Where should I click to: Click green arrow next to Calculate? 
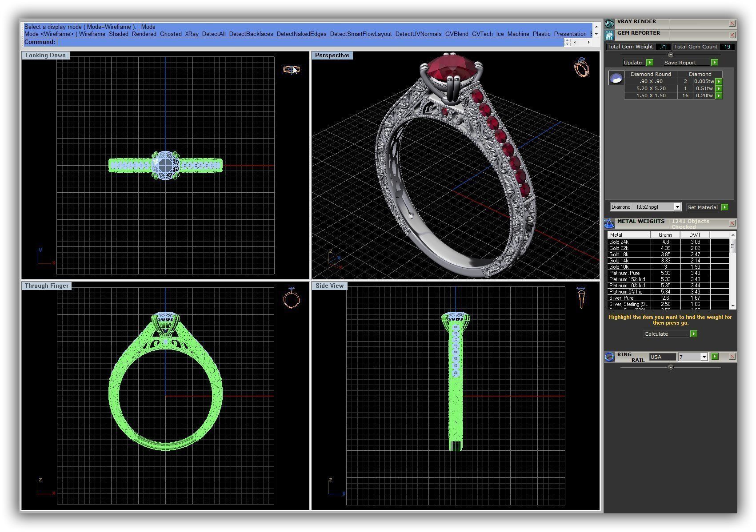click(693, 334)
